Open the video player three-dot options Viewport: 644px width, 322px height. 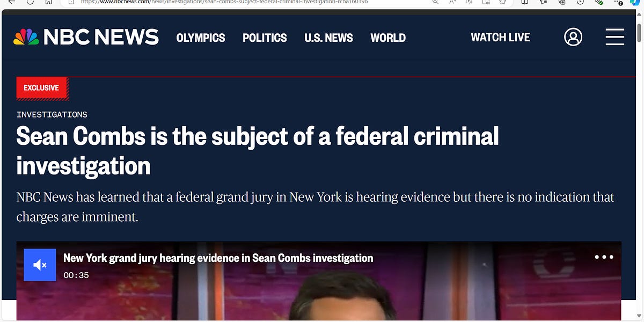[x=604, y=257]
